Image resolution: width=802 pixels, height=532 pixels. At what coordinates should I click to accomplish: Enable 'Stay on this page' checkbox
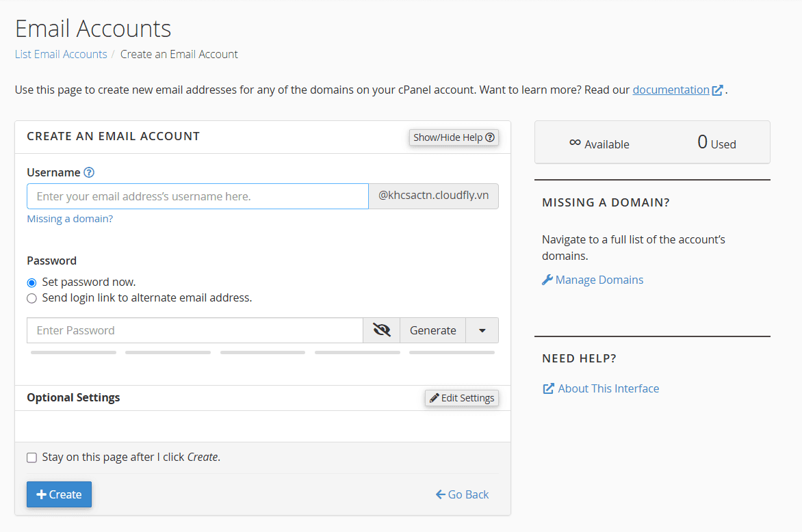coord(31,457)
